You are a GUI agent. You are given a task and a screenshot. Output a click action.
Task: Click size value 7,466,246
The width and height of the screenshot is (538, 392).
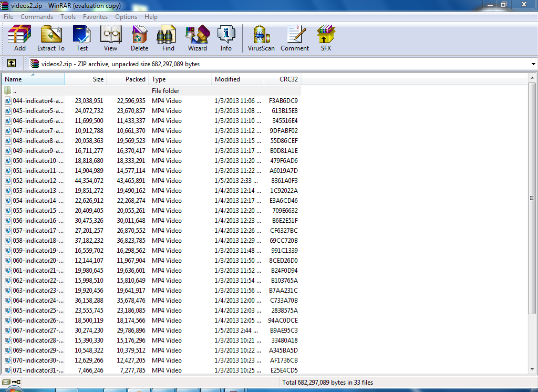click(x=90, y=370)
